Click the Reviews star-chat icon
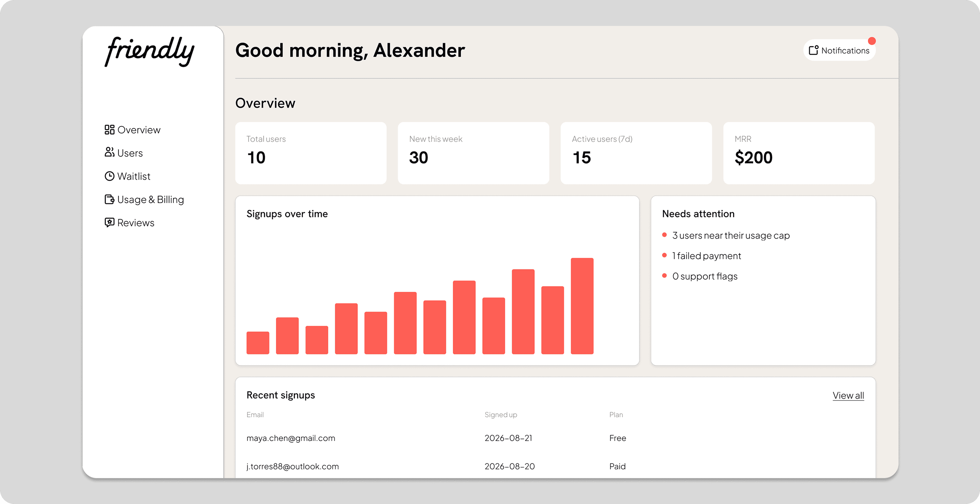980x504 pixels. [110, 223]
